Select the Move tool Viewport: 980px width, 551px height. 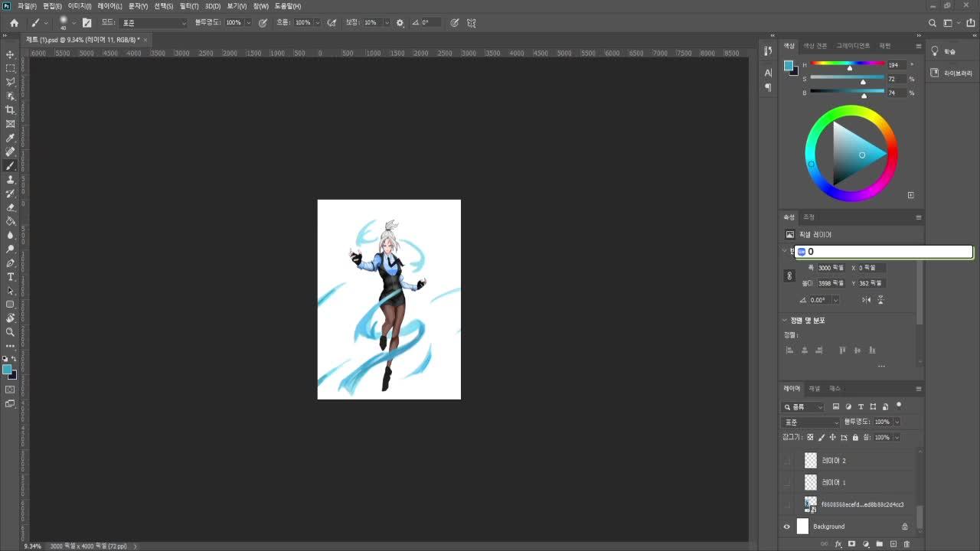click(10, 55)
